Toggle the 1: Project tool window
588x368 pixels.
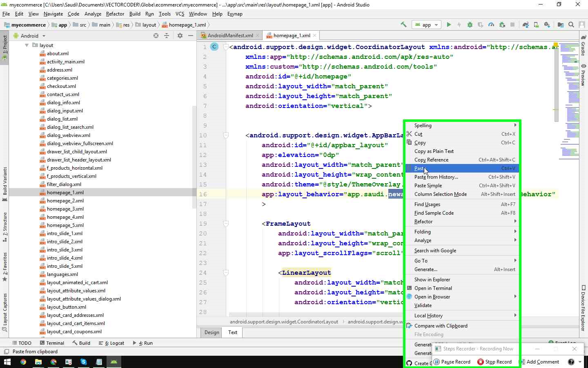[4, 48]
